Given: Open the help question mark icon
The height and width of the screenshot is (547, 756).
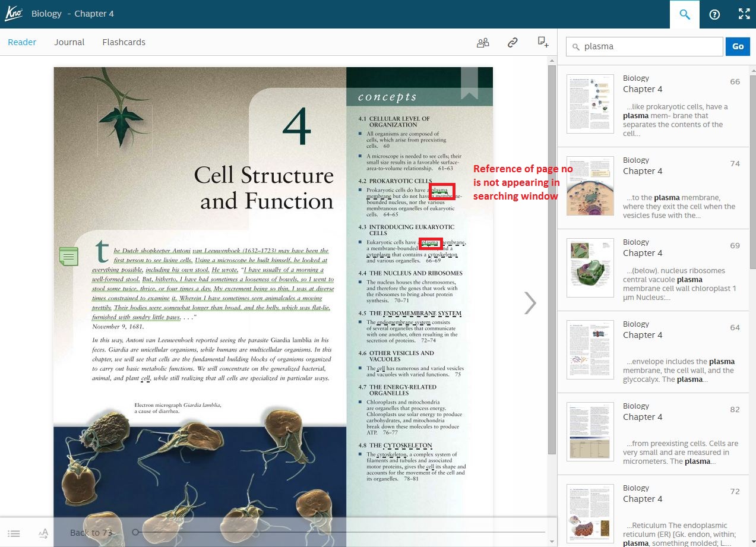Looking at the screenshot, I should [x=714, y=14].
